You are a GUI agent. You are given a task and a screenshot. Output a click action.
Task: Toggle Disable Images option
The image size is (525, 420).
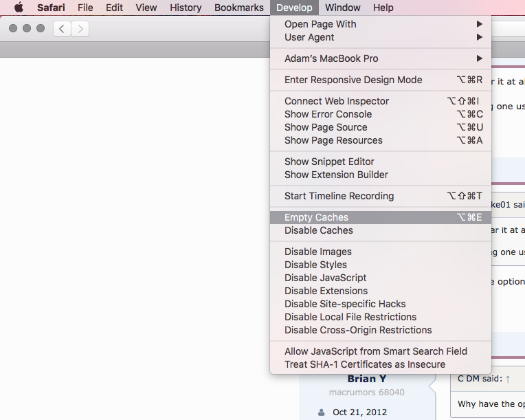click(381, 252)
